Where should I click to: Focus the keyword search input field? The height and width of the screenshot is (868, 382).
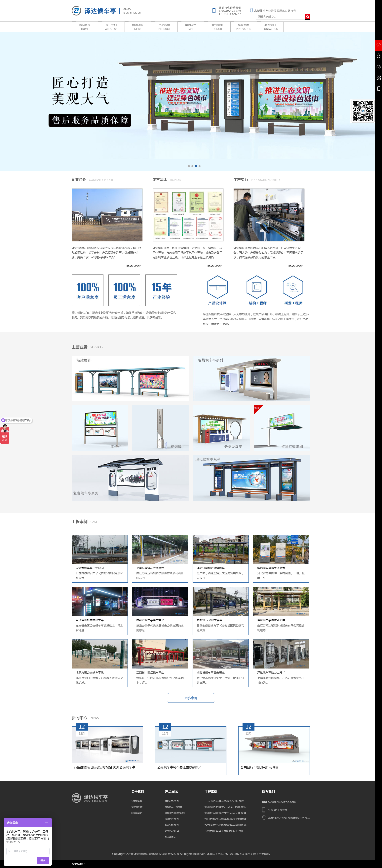tap(281, 17)
